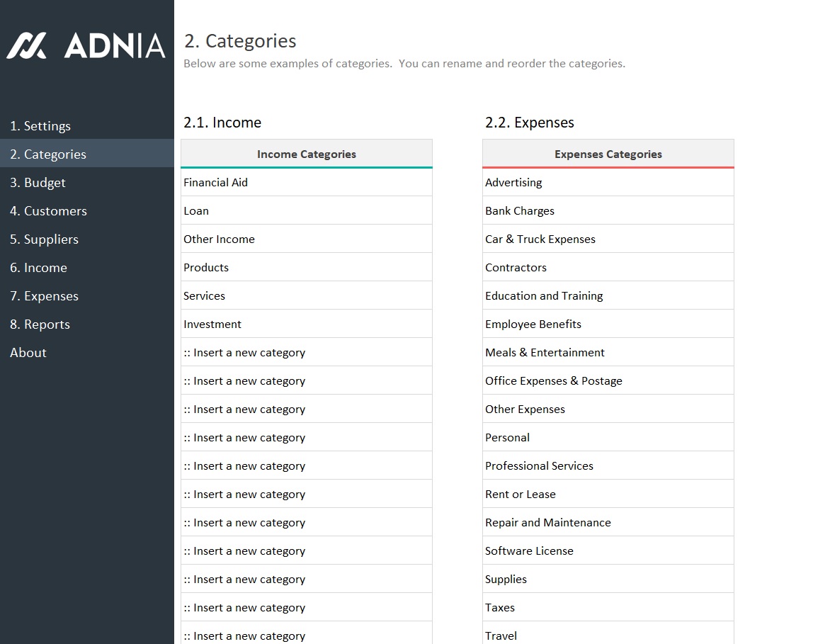The image size is (813, 644).
Task: Click the Personal expense category
Action: coord(608,438)
